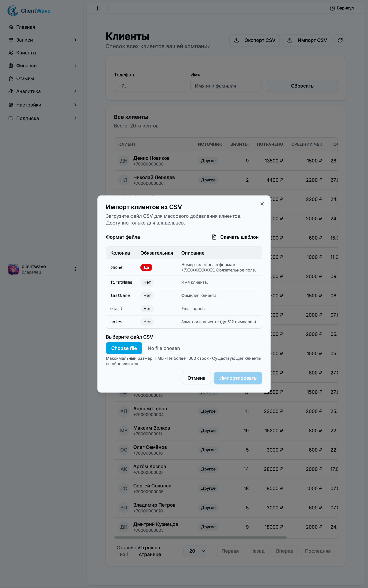Image resolution: width=368 pixels, height=588 pixels.
Task: Click the Экспорт CSV download button
Action: tap(255, 40)
